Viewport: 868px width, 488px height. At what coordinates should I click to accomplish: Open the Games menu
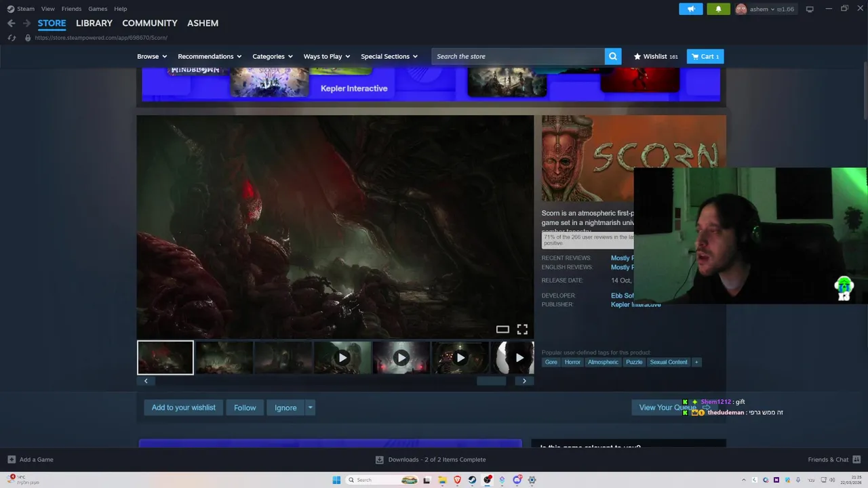[x=98, y=9]
